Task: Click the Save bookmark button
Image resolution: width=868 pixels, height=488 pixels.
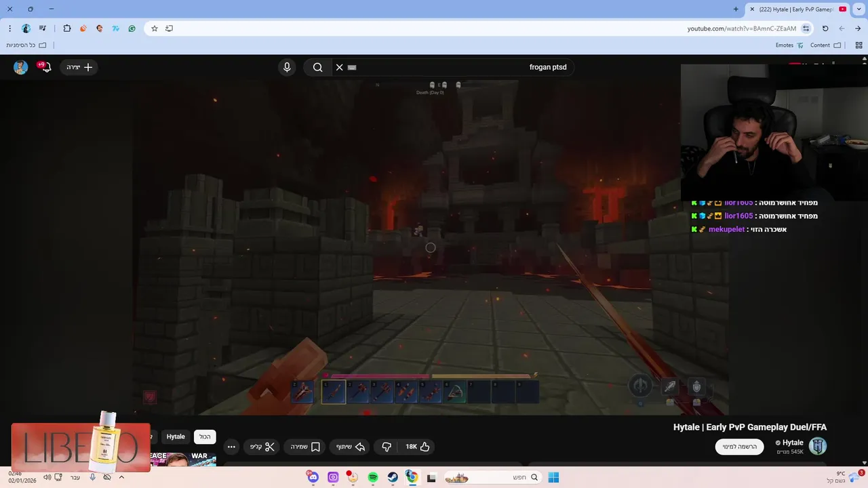Action: 305,447
